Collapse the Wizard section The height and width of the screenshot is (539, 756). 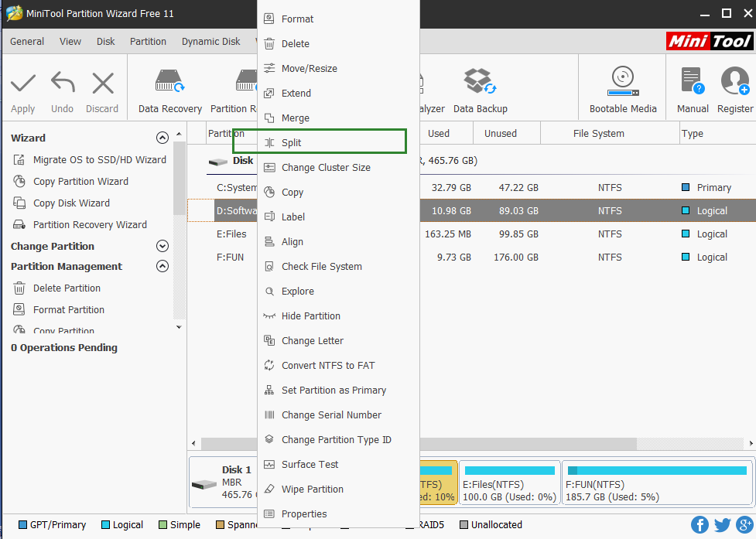[162, 138]
